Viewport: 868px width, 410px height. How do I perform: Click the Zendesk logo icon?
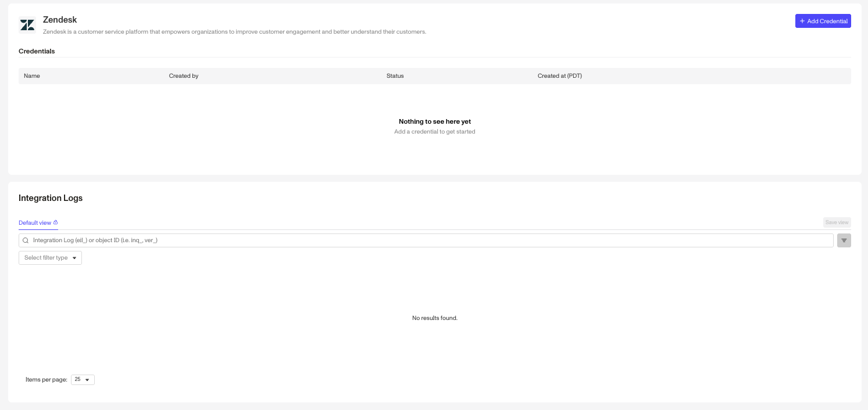coord(27,25)
